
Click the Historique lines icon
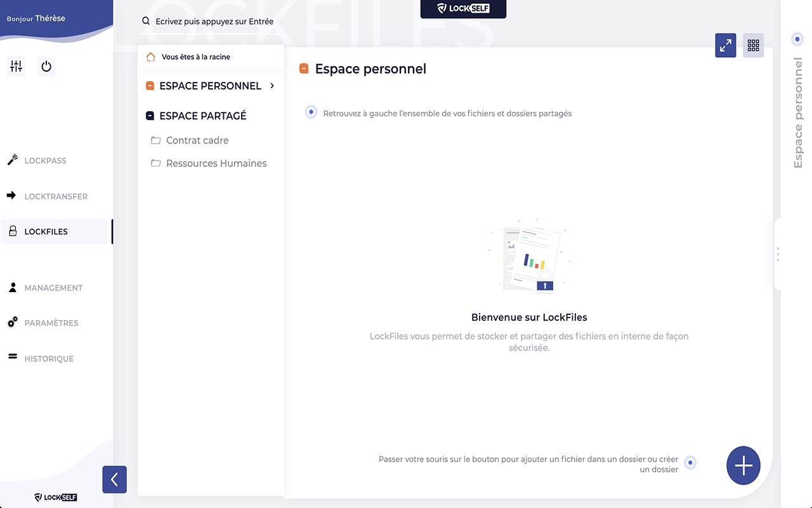[12, 357]
